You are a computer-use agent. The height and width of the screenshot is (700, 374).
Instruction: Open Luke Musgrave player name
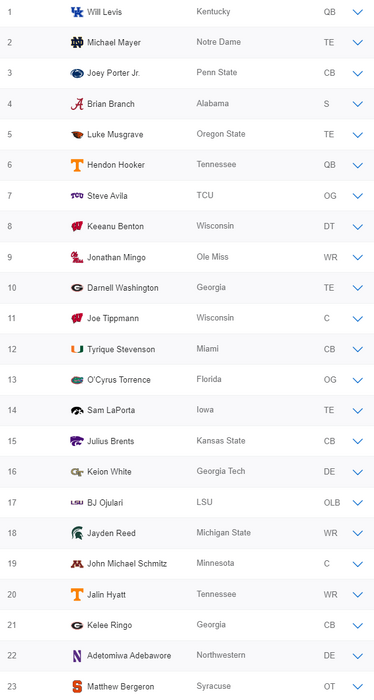point(115,134)
